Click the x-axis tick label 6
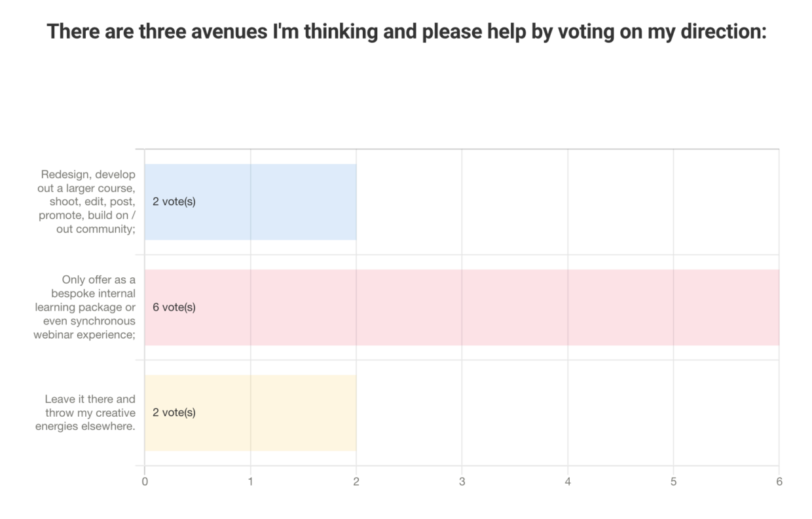 (779, 481)
